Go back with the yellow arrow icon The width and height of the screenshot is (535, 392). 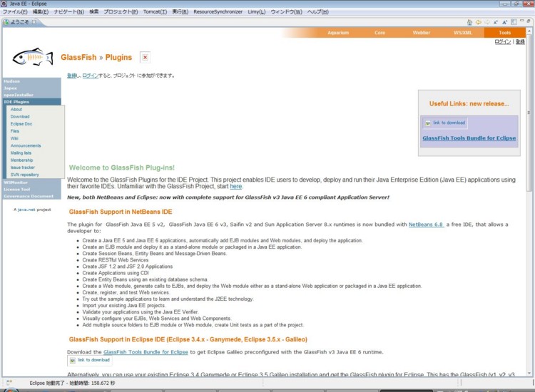[x=479, y=22]
